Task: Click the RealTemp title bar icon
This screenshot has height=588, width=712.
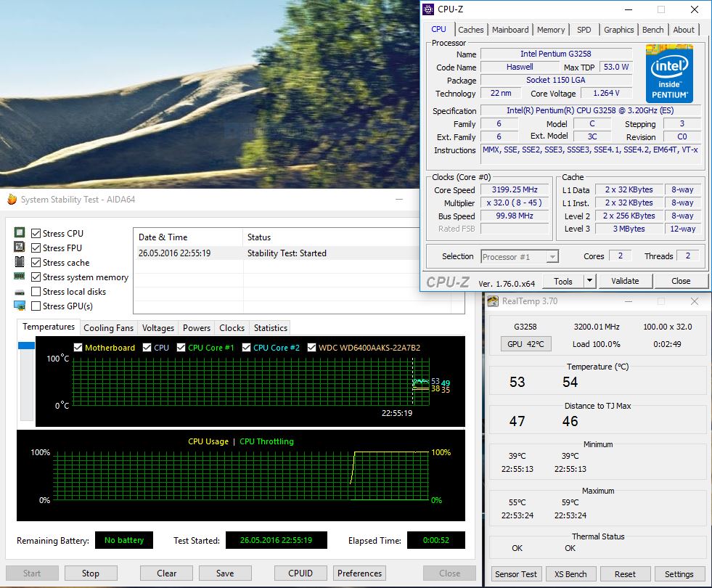Action: point(494,301)
